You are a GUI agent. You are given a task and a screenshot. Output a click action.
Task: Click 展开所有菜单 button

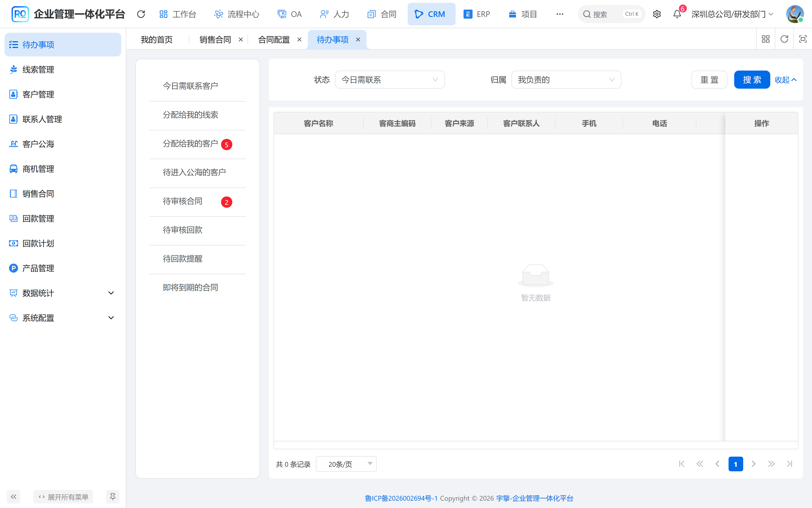click(x=63, y=497)
